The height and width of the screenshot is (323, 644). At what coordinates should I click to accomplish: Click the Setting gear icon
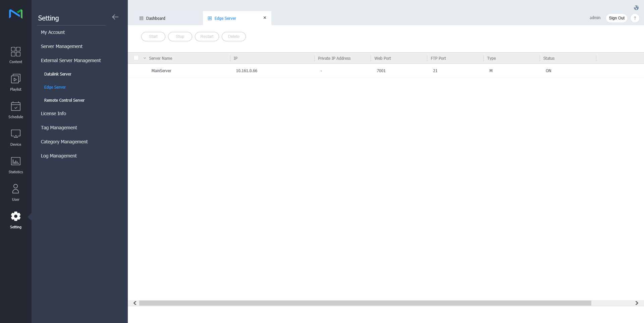click(15, 216)
